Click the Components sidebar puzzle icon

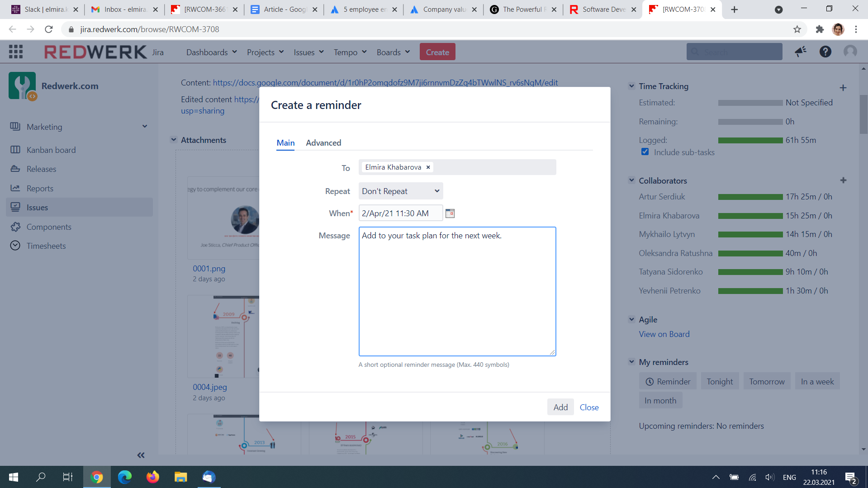[15, 227]
